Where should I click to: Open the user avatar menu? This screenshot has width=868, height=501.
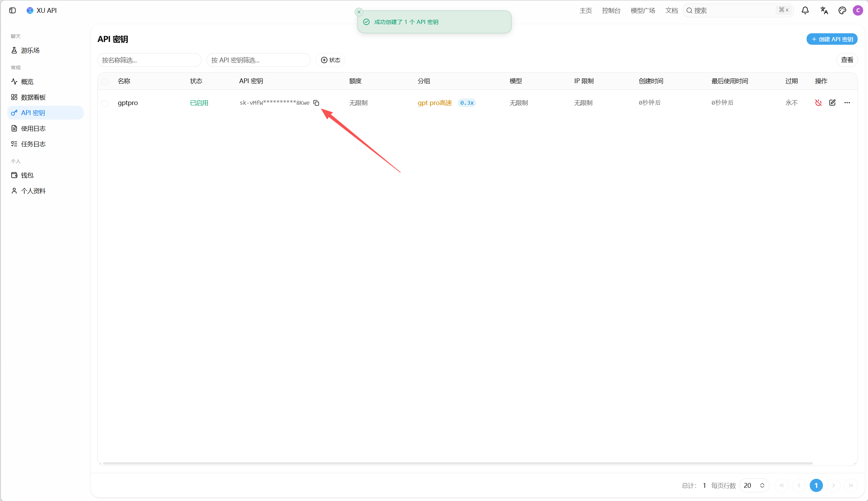click(858, 10)
